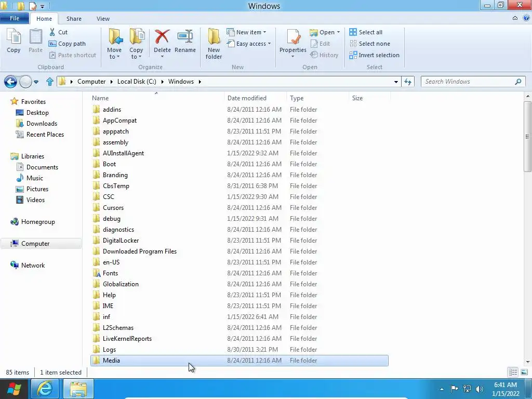
Task: Click Invert selection in the ribbon
Action: click(374, 55)
